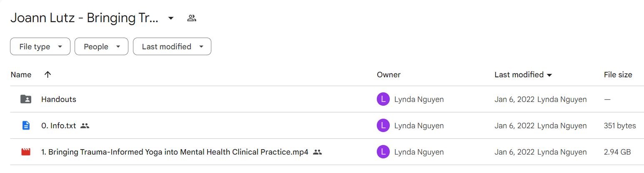Click Lynda Nguyen avatar in mp4 row
Screen dimensions: 644x173
pyautogui.click(x=383, y=152)
